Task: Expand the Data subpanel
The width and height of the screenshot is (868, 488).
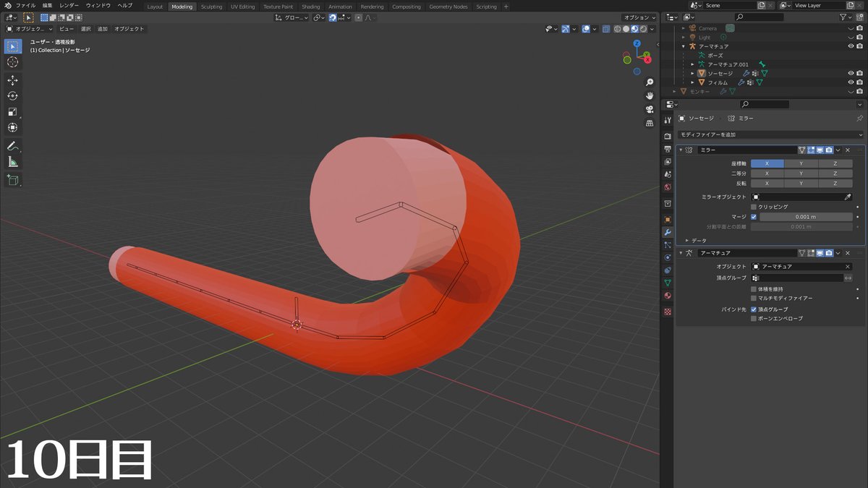Action: (686, 240)
